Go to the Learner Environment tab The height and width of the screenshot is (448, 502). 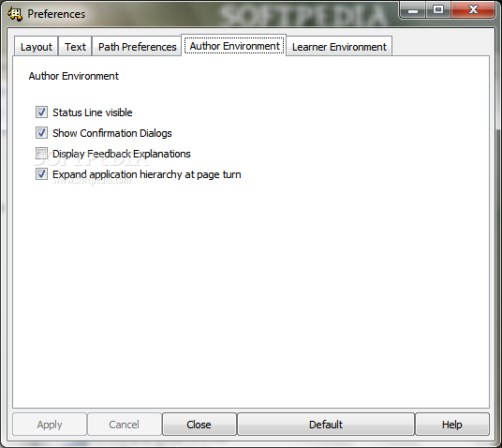point(339,47)
